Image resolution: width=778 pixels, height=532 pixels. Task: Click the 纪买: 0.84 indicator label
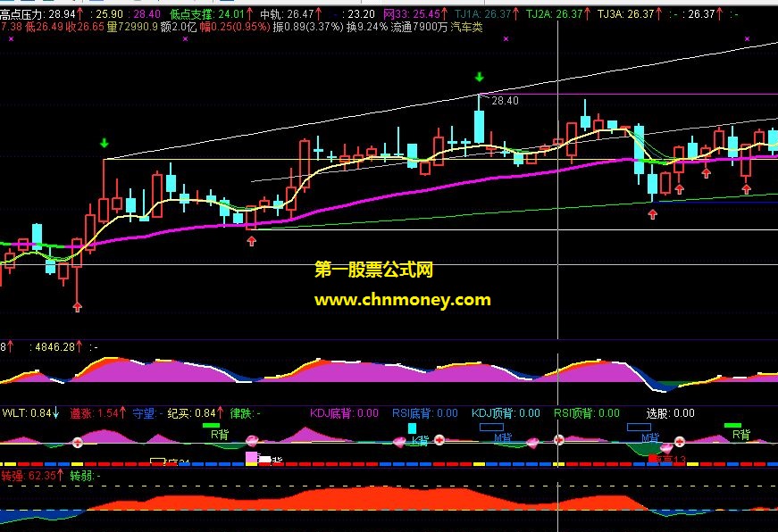click(x=191, y=413)
